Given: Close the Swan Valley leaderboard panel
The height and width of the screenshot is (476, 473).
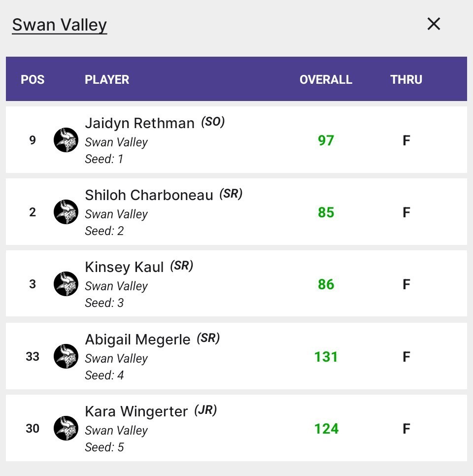Looking at the screenshot, I should coord(433,24).
